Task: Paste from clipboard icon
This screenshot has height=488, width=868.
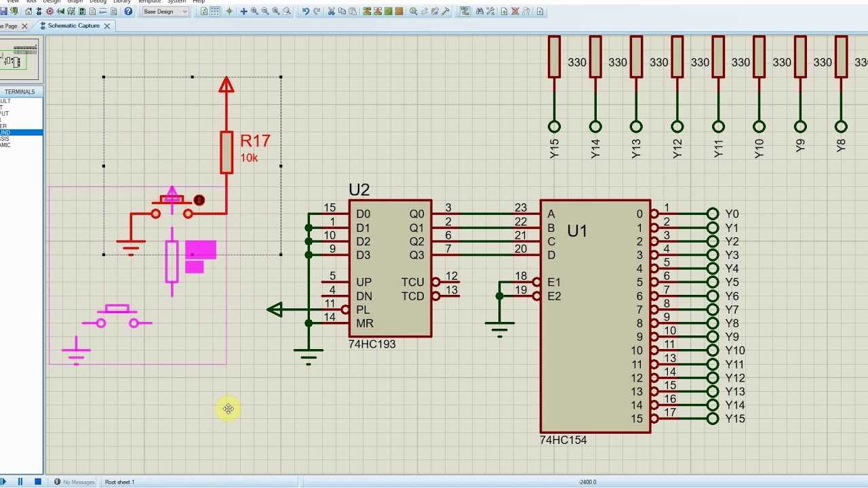Action: [353, 12]
